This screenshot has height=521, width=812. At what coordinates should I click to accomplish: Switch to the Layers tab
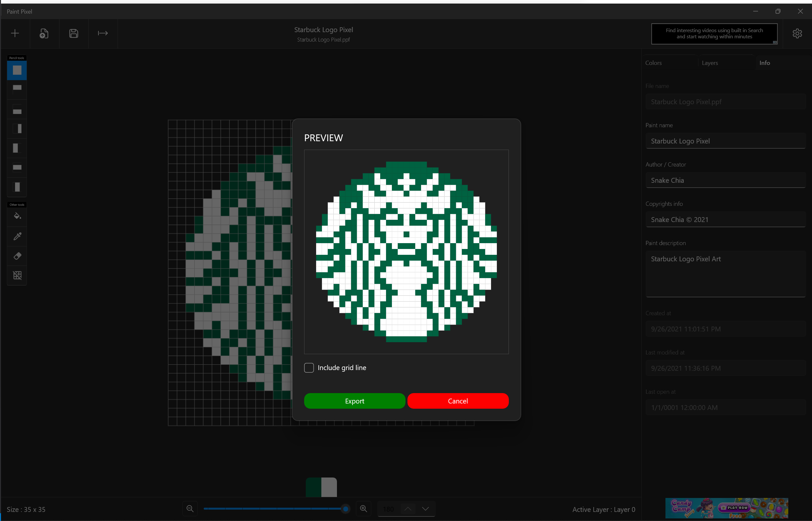click(x=710, y=63)
